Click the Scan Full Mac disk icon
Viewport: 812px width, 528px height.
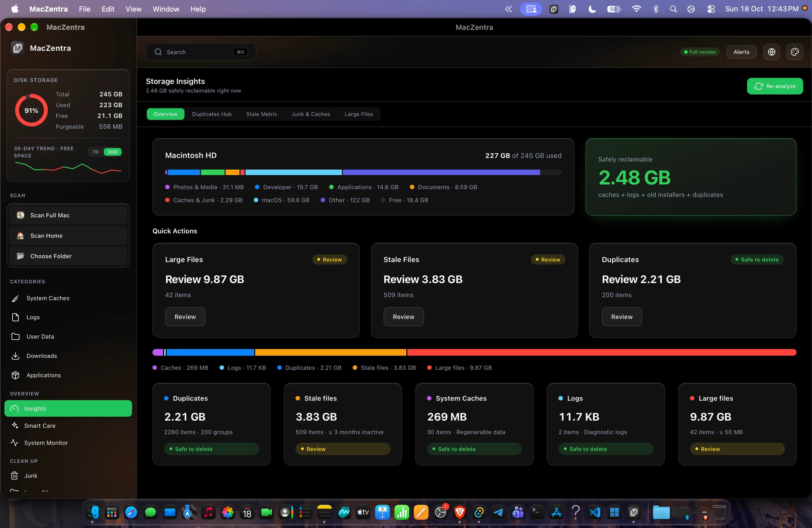tap(21, 215)
